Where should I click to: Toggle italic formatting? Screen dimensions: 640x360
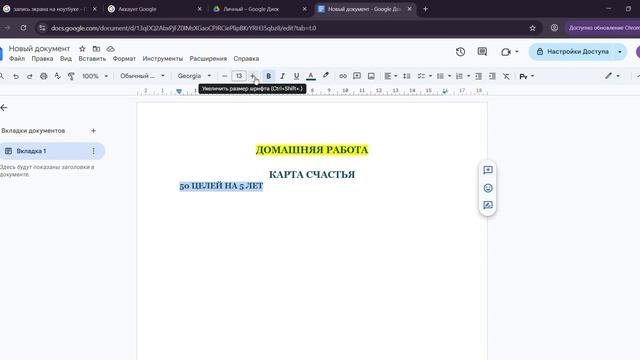tap(282, 76)
